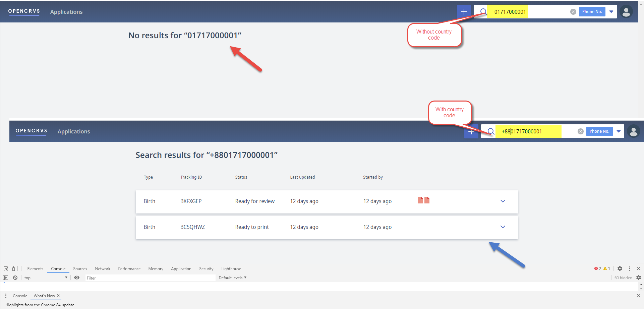Clear the +8801717000001 search field
The height and width of the screenshot is (309, 644).
pos(581,131)
